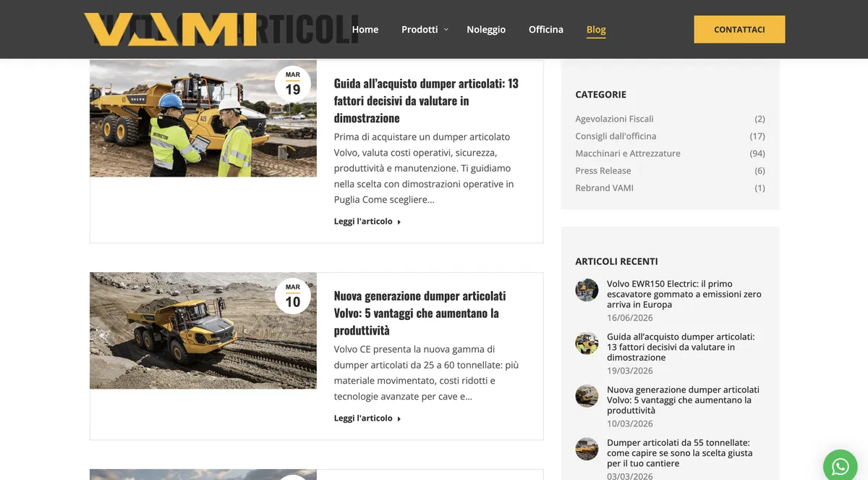Filter by Agevolazioni Fiscali category
Image resolution: width=868 pixels, height=480 pixels.
click(614, 119)
